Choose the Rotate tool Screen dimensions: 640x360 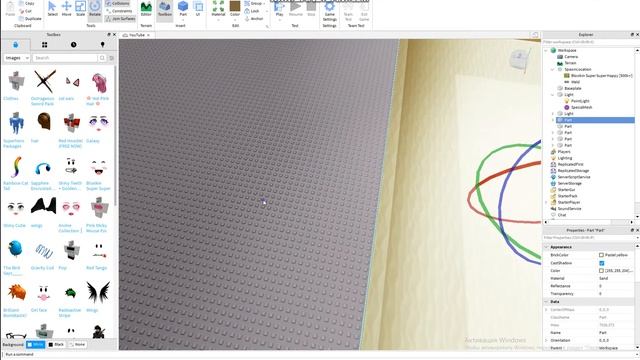tap(95, 9)
